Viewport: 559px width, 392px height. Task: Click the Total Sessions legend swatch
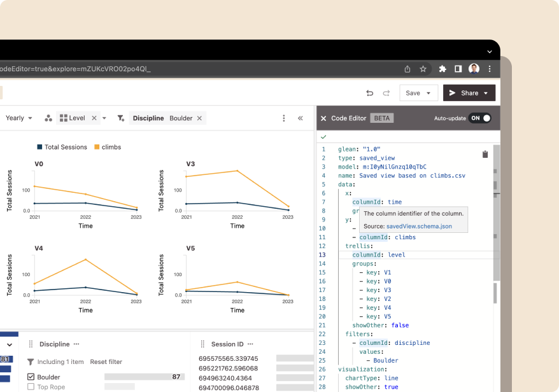coord(39,147)
